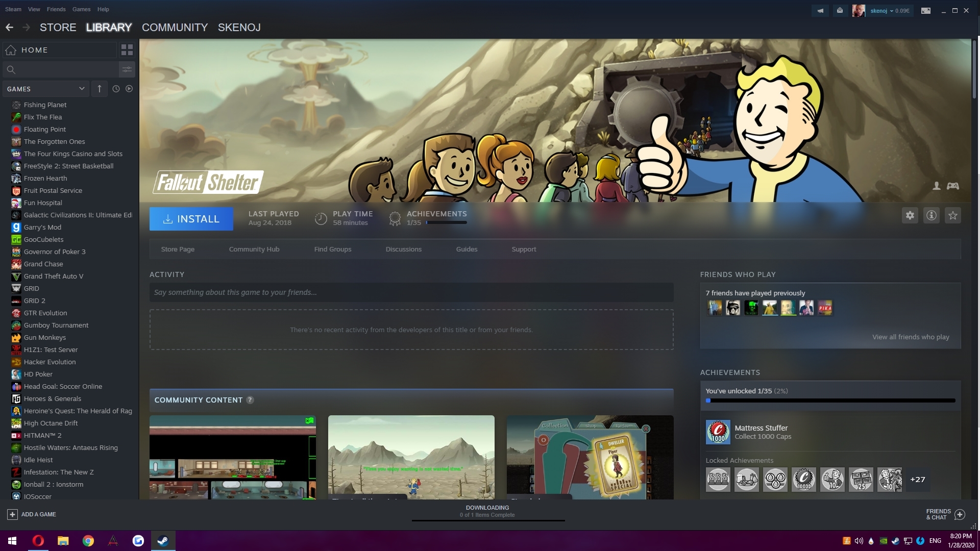The image size is (980, 551).
Task: Open the Guides link
Action: click(x=467, y=249)
